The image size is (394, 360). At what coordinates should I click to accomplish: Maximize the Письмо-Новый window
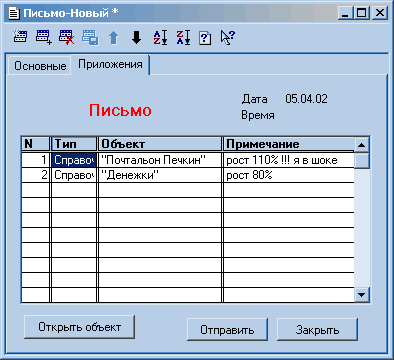[361, 13]
